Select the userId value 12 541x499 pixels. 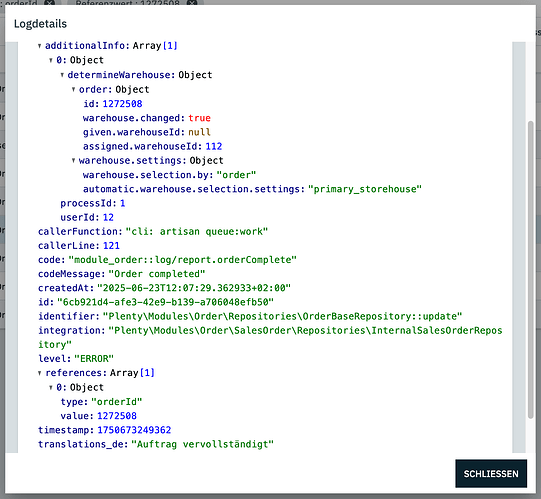pos(108,217)
